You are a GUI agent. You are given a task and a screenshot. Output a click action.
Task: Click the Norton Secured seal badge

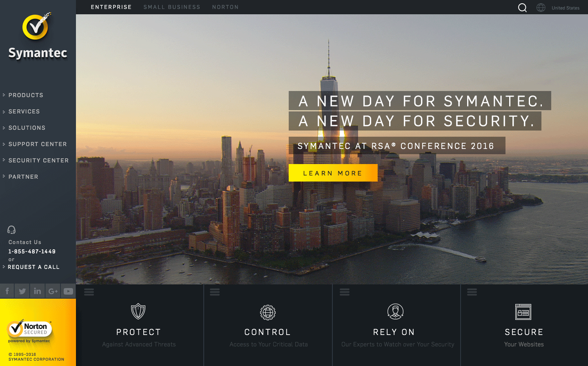[29, 331]
